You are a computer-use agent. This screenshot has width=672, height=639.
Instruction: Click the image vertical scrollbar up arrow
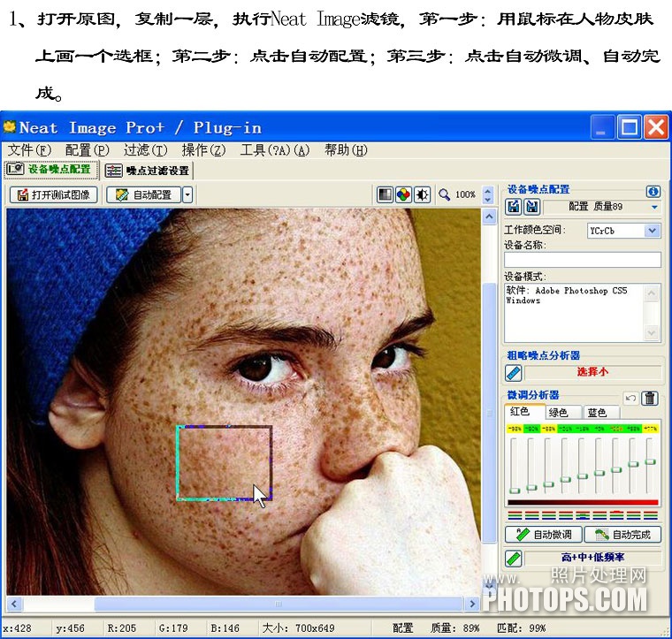(489, 217)
